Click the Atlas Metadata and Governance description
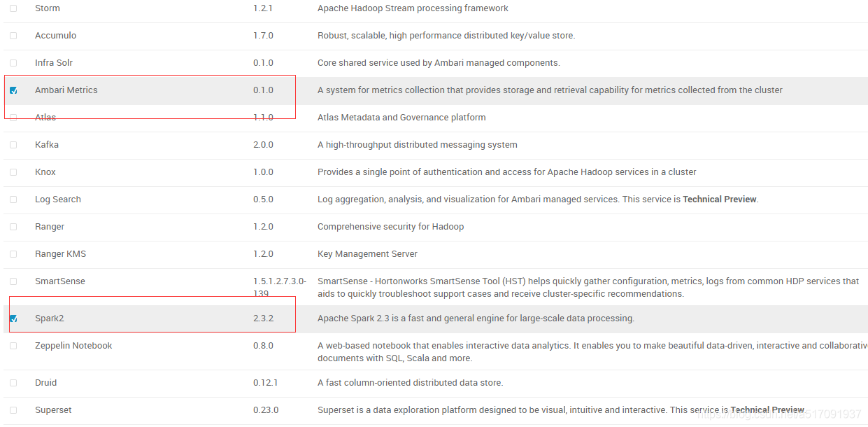Viewport: 868px width, 427px height. click(401, 118)
